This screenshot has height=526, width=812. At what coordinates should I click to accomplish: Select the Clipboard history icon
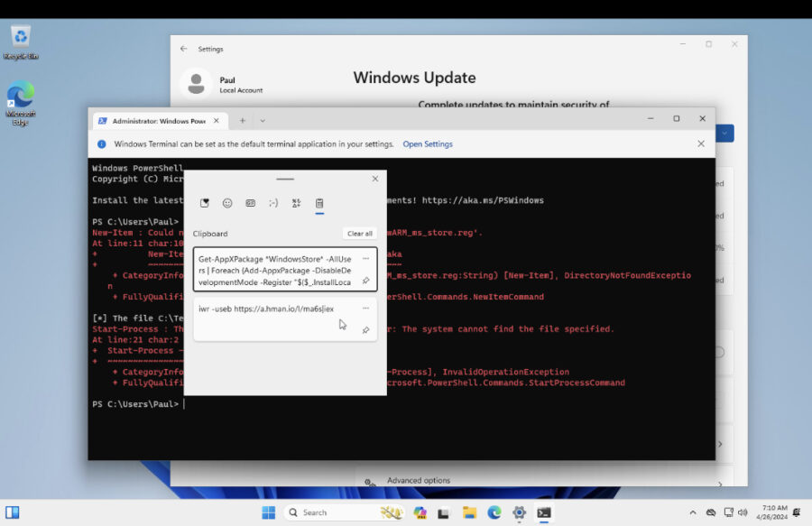click(319, 204)
